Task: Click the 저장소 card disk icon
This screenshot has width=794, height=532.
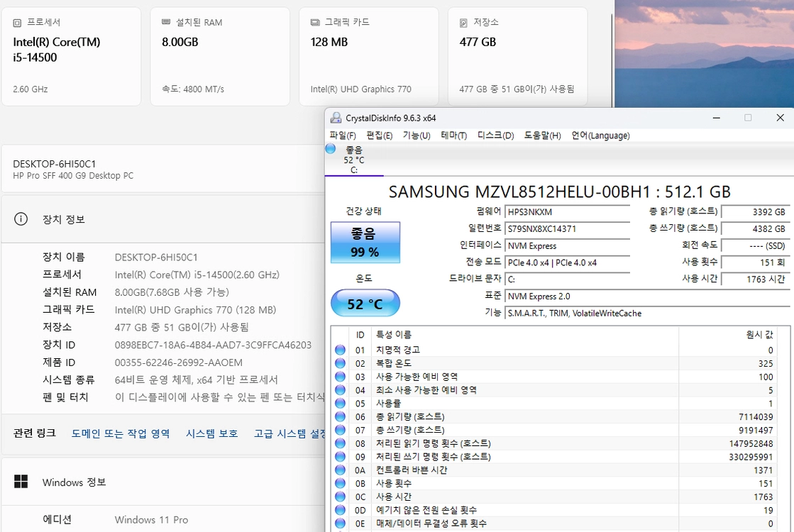Action: (x=463, y=23)
